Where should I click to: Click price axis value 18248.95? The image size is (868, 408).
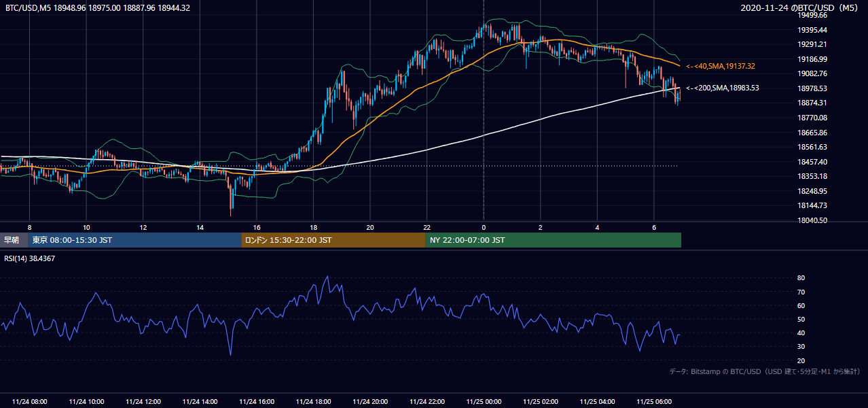pos(813,191)
